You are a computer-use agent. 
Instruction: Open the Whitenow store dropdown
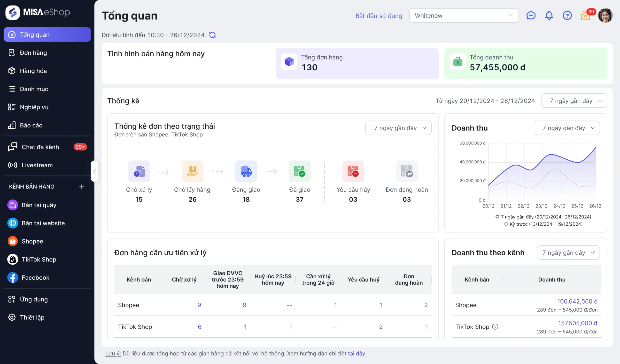pos(464,15)
